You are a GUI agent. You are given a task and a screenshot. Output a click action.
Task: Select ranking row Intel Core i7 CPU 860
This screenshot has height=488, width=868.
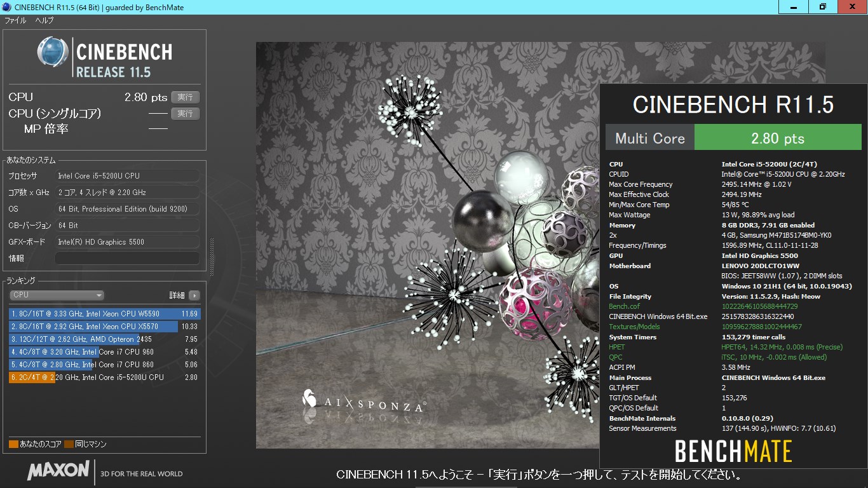tap(104, 365)
